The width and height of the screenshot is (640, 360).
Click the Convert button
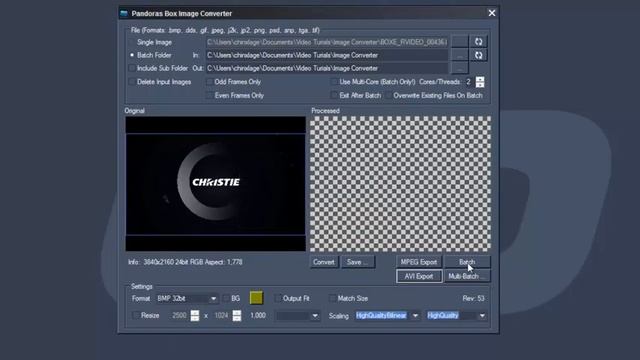coord(324,262)
